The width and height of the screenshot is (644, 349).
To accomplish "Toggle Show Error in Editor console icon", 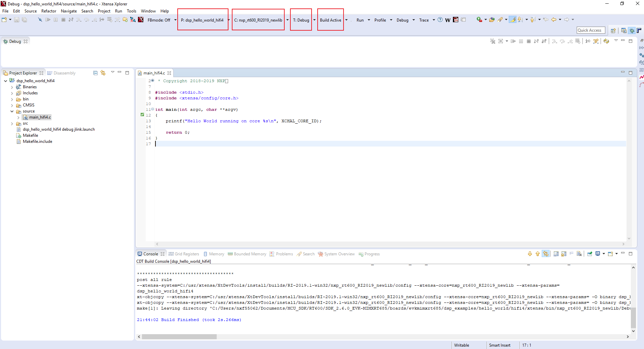I will click(x=545, y=254).
